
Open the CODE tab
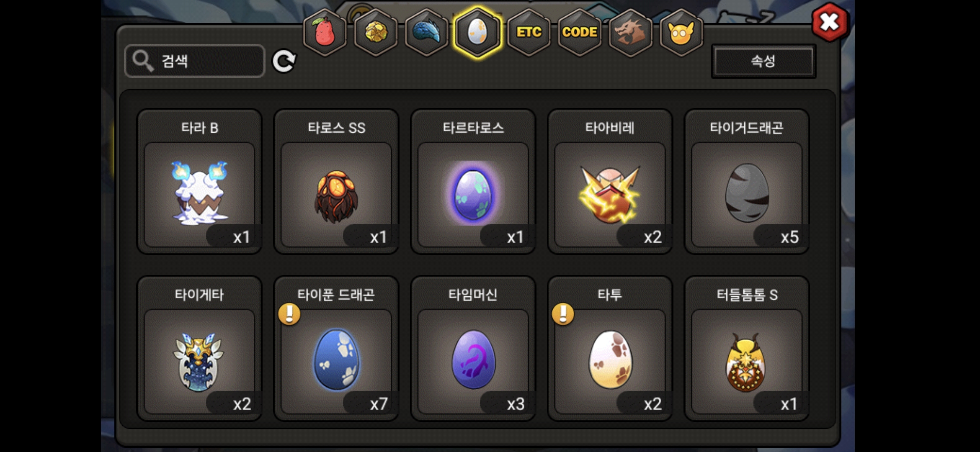click(x=580, y=32)
